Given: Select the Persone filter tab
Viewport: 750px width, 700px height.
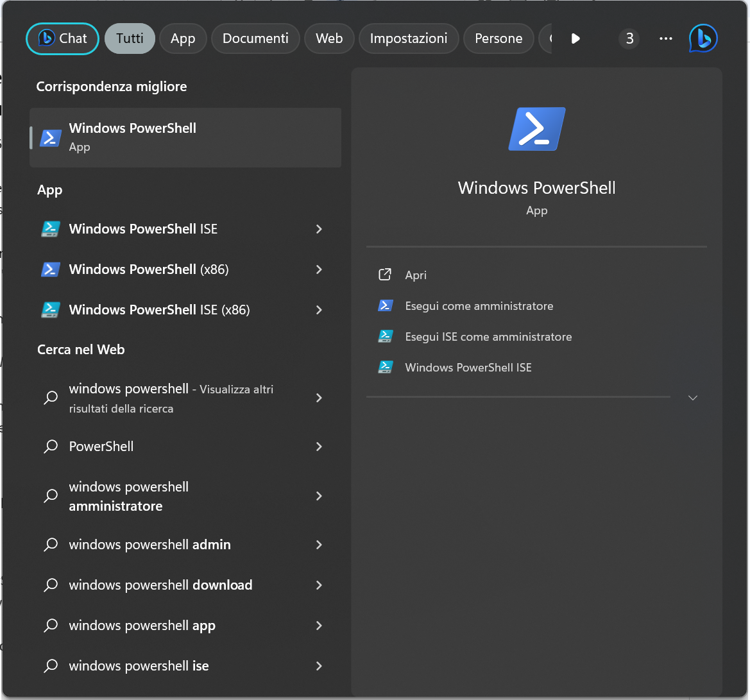Looking at the screenshot, I should click(x=499, y=38).
